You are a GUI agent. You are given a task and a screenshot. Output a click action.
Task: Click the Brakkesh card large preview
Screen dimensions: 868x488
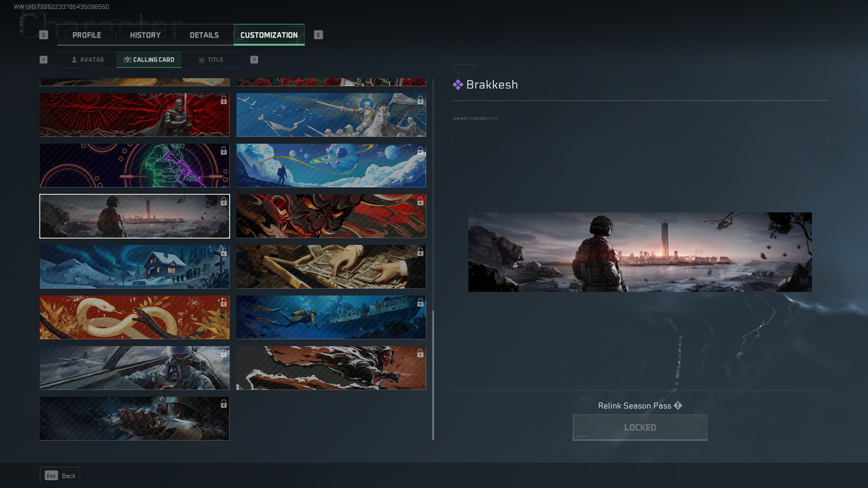click(640, 252)
